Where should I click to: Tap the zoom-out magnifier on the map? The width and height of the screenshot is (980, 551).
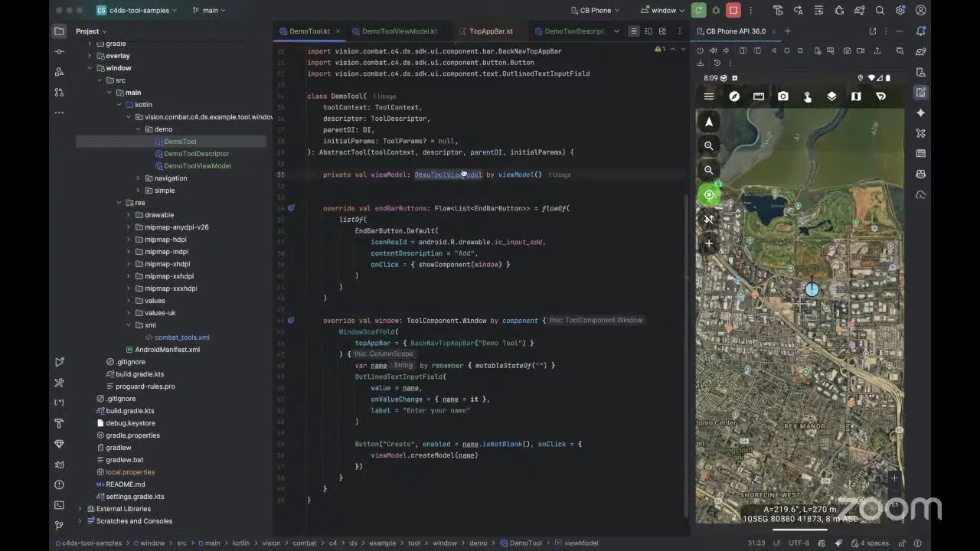click(x=709, y=171)
